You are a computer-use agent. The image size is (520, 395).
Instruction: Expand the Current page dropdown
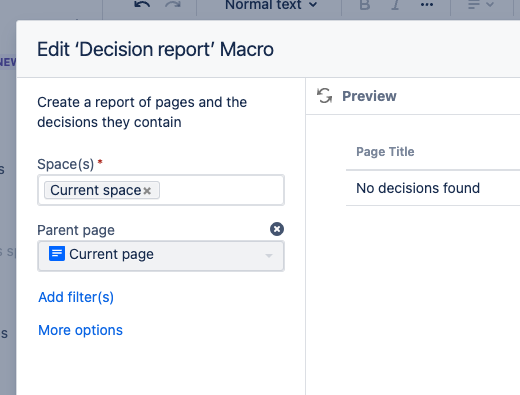click(x=161, y=256)
